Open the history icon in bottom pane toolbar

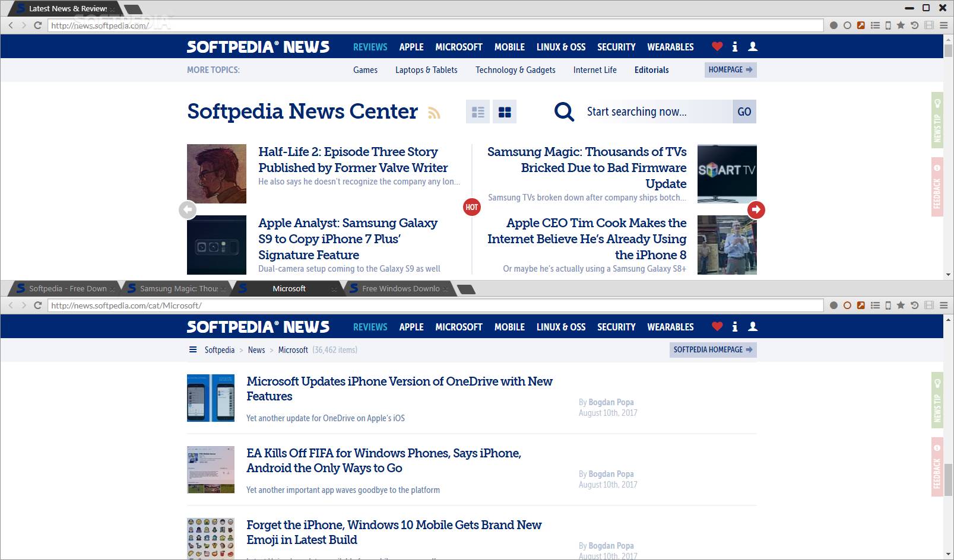coord(914,306)
